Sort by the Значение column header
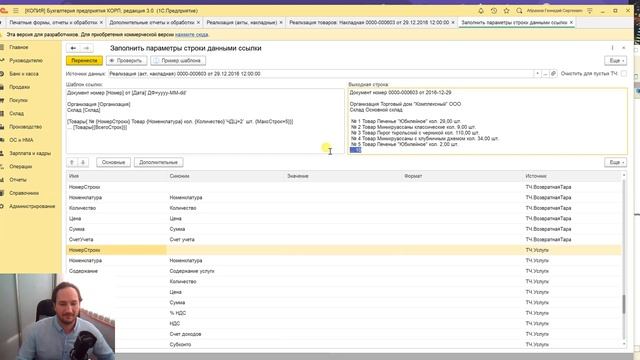Image resolution: width=640 pixels, height=360 pixels. (x=343, y=176)
